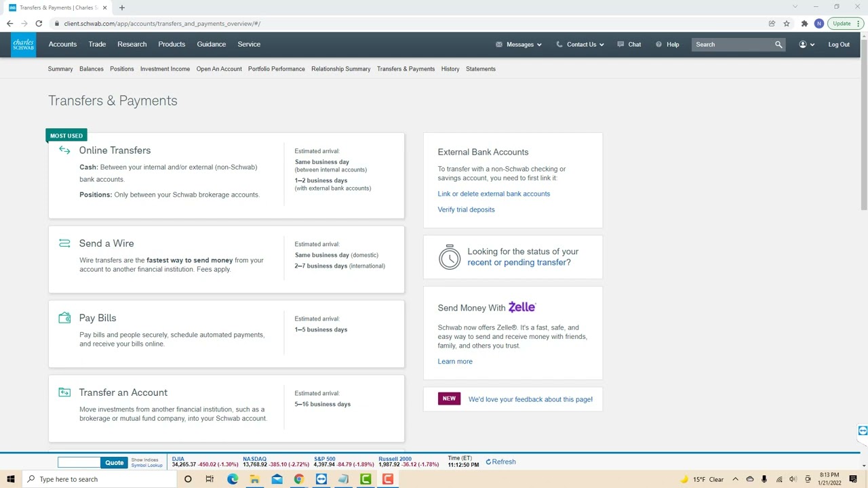Click the Windows Start button
This screenshot has height=488, width=868.
9,479
